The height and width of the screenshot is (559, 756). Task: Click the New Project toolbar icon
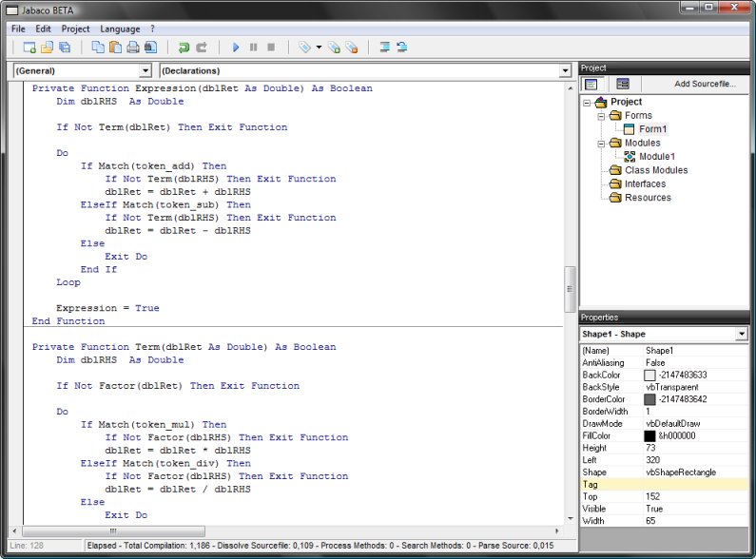pos(29,48)
